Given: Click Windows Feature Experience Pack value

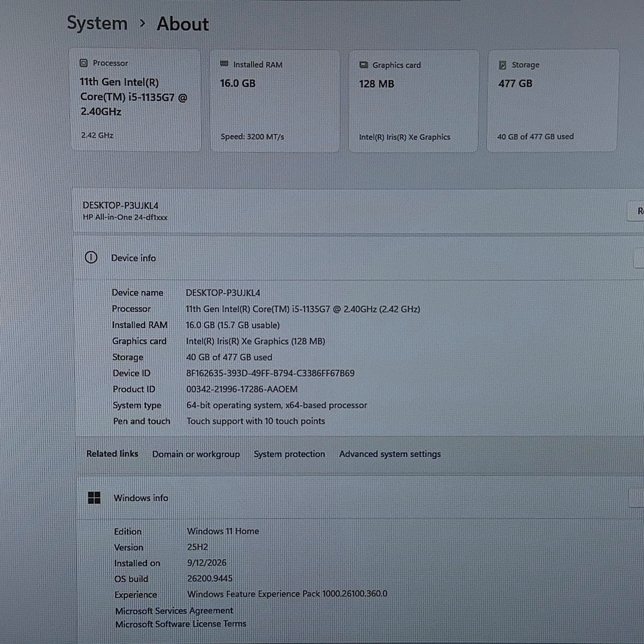Looking at the screenshot, I should point(287,594).
